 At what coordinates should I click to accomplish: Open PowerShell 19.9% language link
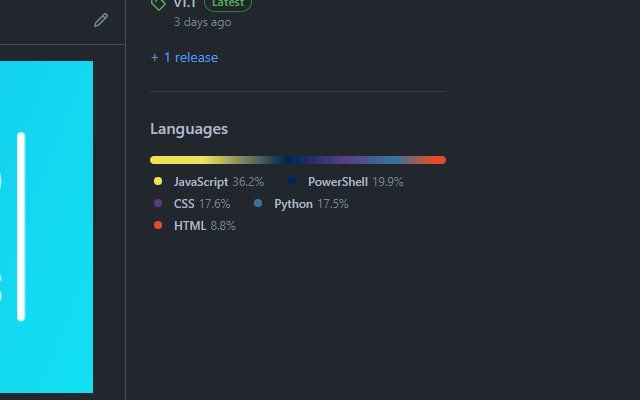[x=355, y=182]
